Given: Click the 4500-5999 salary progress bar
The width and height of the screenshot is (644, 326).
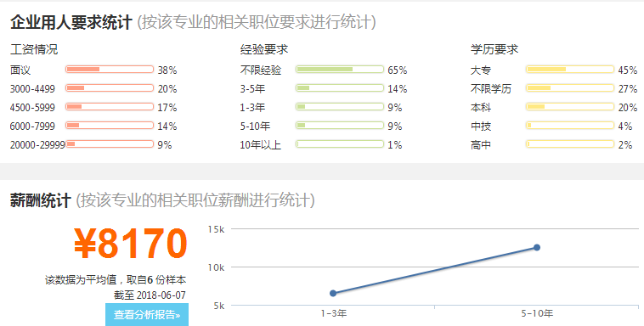Looking at the screenshot, I should pos(110,107).
